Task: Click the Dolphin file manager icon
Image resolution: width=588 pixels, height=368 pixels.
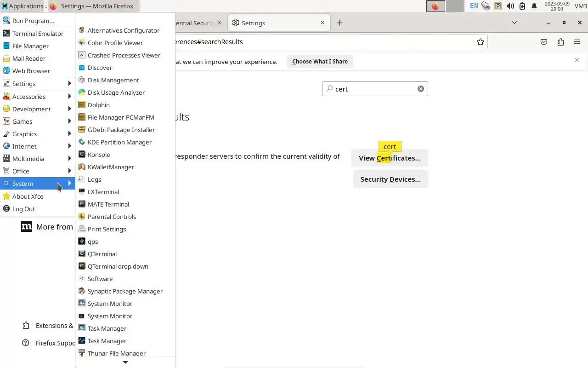Action: (x=82, y=105)
